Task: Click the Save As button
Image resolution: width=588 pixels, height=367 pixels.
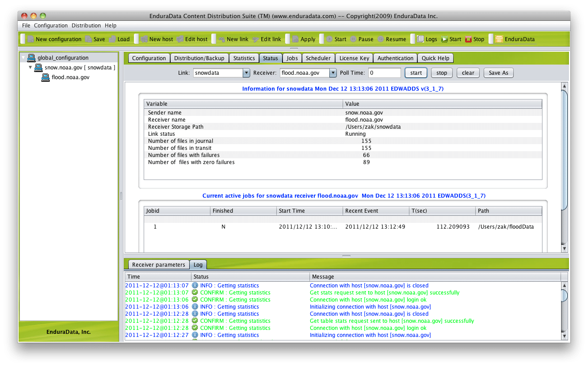Action: tap(499, 73)
